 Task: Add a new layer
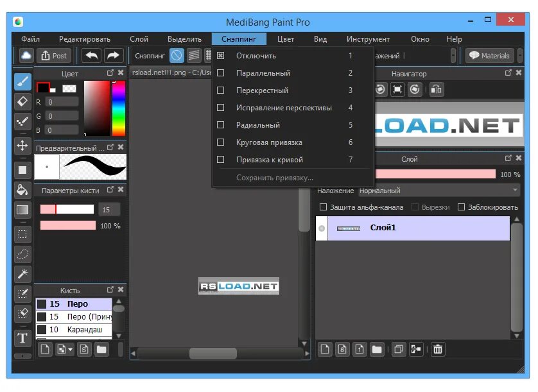325,350
